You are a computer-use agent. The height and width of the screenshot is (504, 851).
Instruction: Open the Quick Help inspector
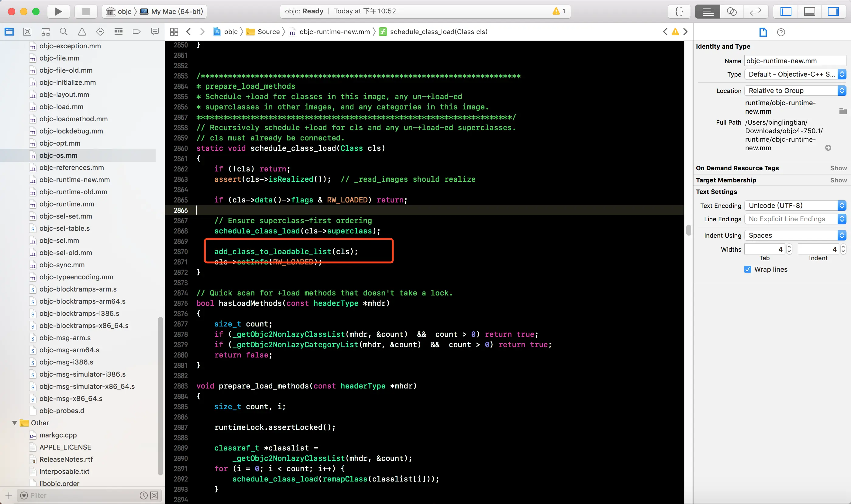[781, 32]
